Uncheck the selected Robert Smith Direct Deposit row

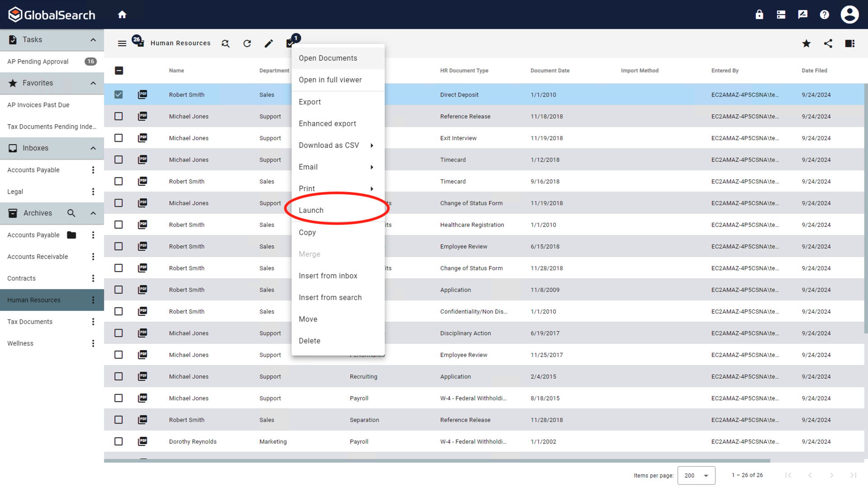(x=118, y=94)
